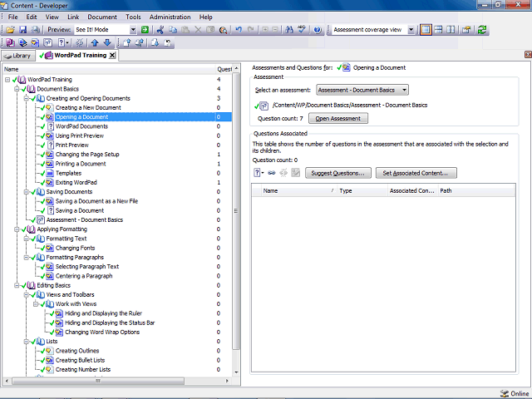Image resolution: width=532 pixels, height=399 pixels.
Task: Click the check out document icon
Action: 155,42
